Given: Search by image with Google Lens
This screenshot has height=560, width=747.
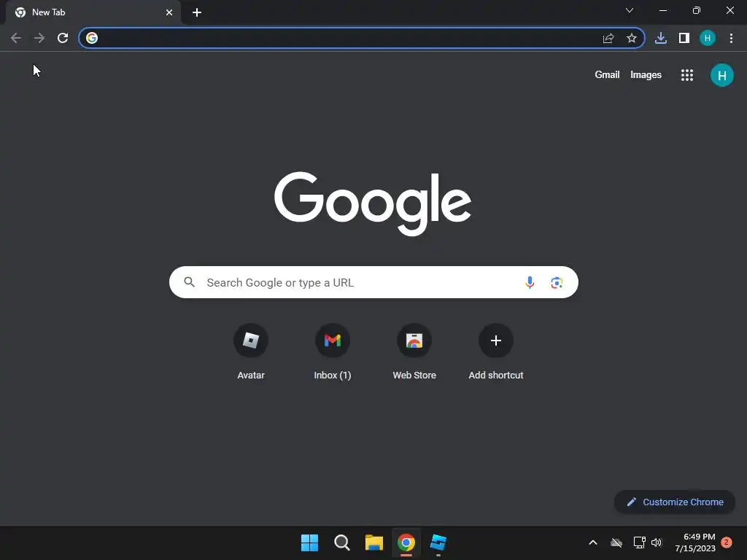Looking at the screenshot, I should [557, 282].
